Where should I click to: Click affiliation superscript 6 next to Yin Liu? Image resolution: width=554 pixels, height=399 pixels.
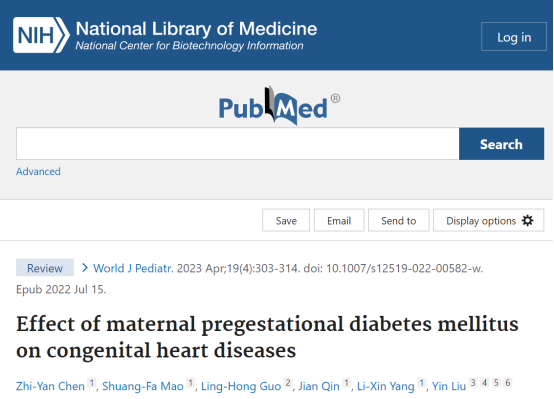coord(508,383)
